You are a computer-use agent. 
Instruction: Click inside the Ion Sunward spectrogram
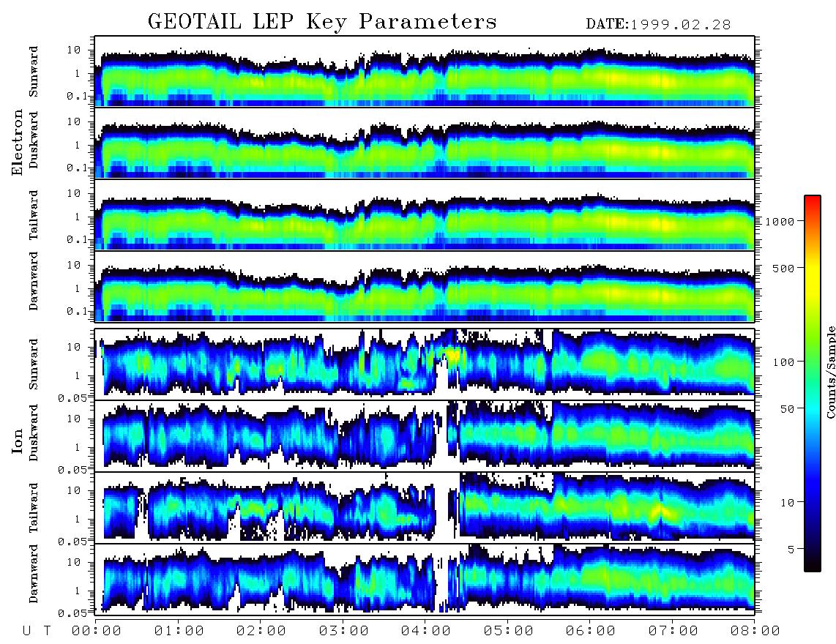[x=425, y=364]
